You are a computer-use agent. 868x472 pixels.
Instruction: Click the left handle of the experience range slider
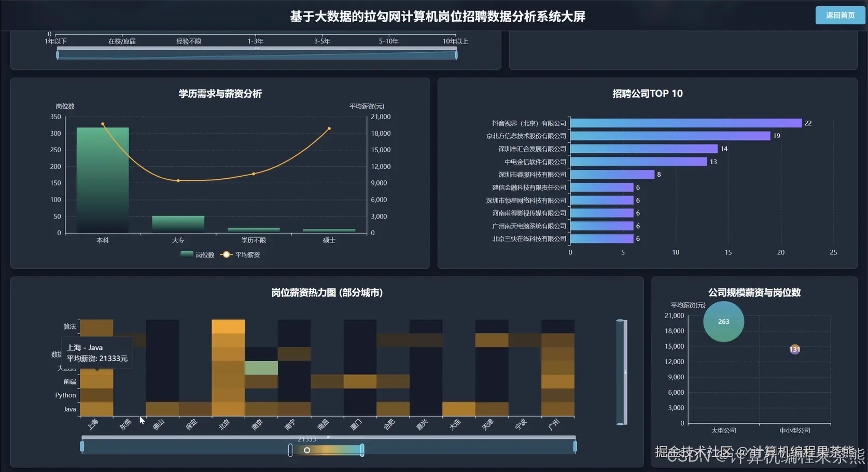pyautogui.click(x=58, y=54)
